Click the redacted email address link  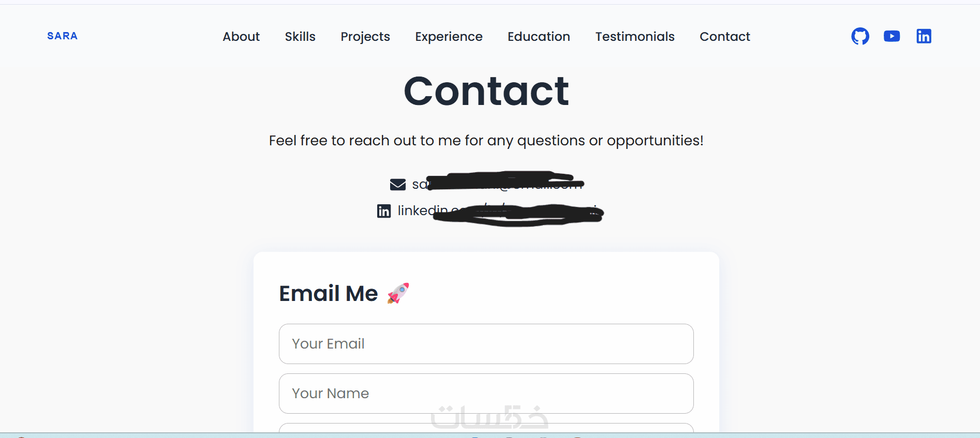coord(497,184)
